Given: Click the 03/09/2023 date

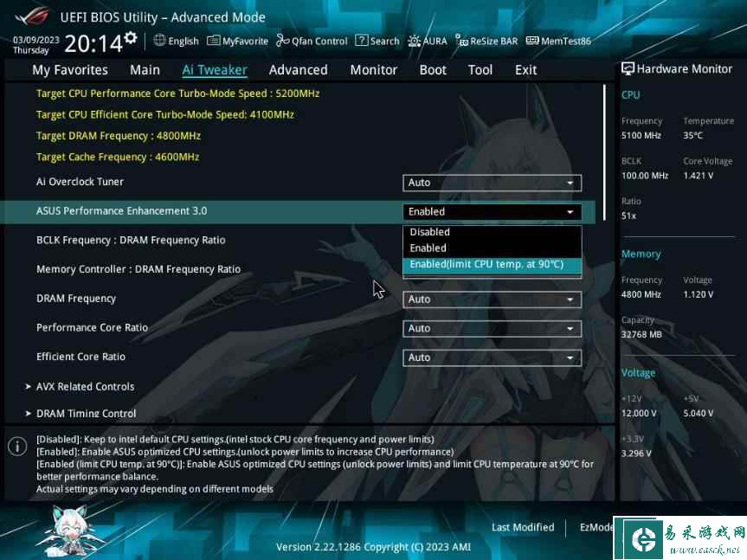Looking at the screenshot, I should click(35, 40).
